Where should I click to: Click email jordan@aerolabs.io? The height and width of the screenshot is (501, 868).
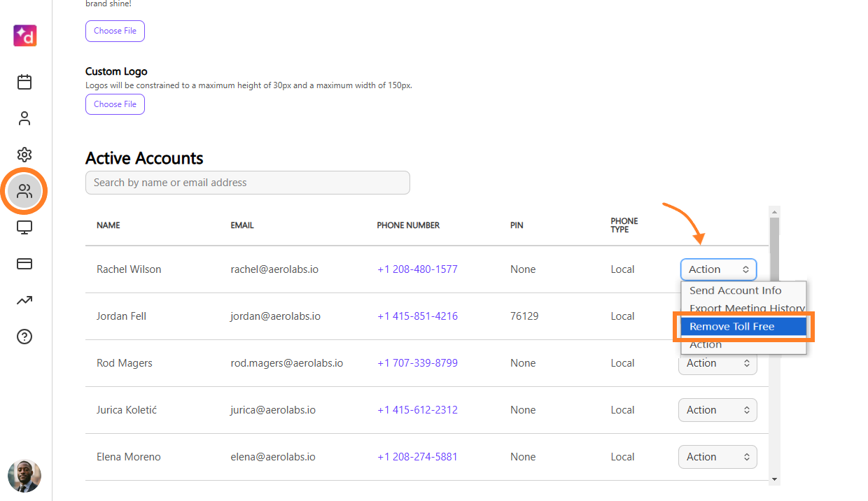coord(276,316)
